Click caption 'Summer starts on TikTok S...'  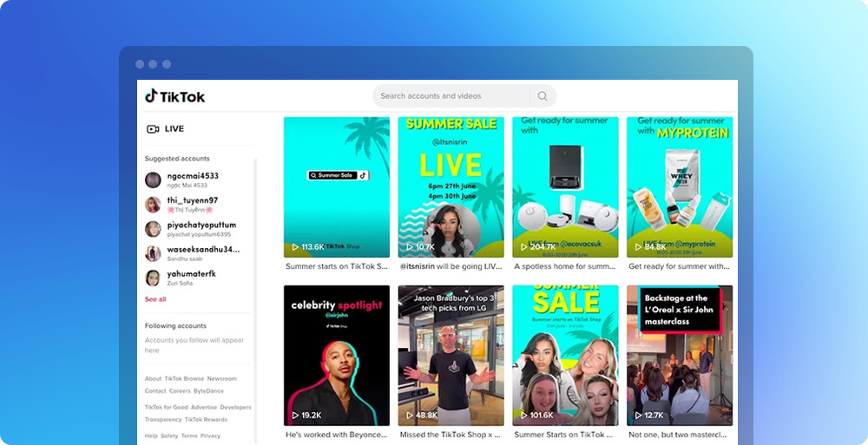337,266
